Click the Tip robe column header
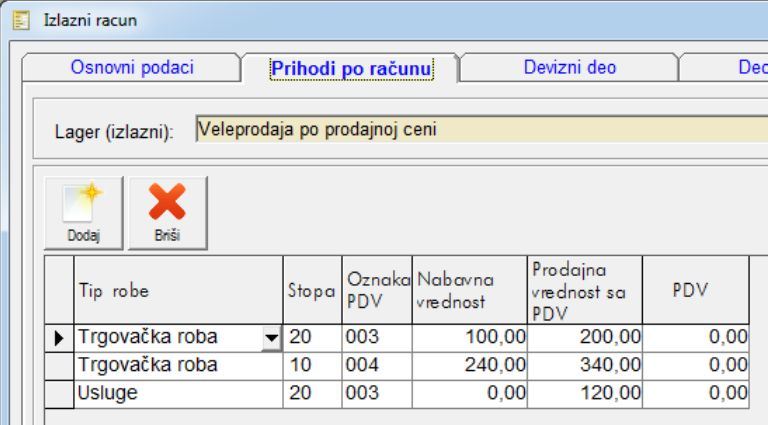Screen dimensions: 768x425 (x=178, y=290)
